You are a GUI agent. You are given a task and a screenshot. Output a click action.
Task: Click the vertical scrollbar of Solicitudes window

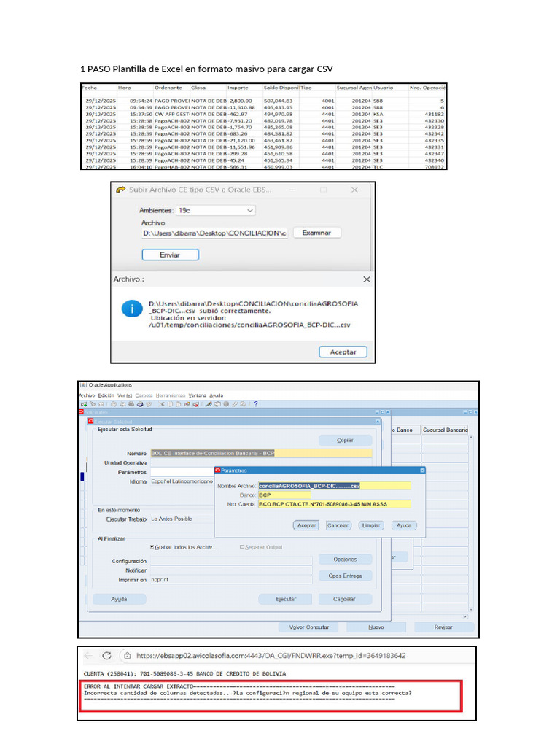(x=471, y=522)
